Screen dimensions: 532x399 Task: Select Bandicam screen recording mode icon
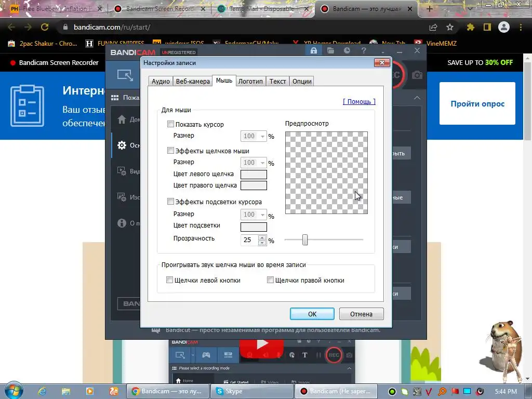pyautogui.click(x=125, y=75)
